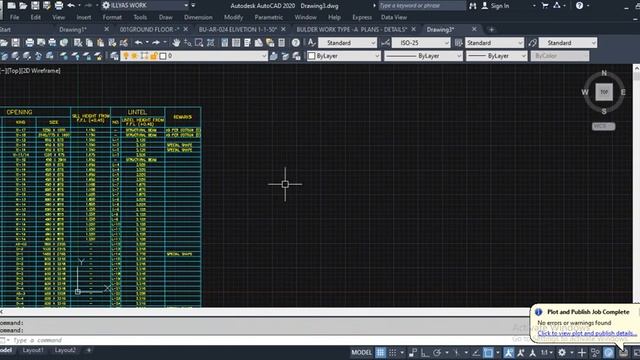Open the Standard table style dropdown
Viewport: 640px width, 360px height.
(494, 42)
